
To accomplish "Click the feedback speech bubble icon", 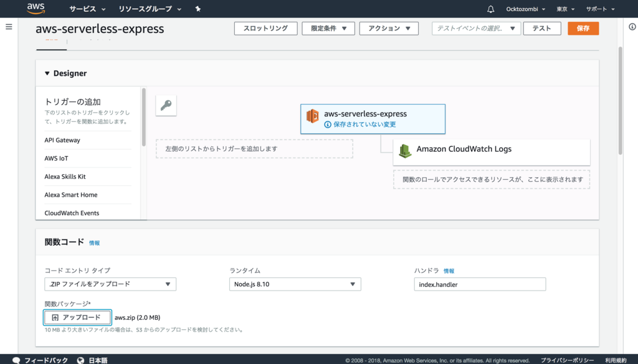I will pyautogui.click(x=16, y=360).
